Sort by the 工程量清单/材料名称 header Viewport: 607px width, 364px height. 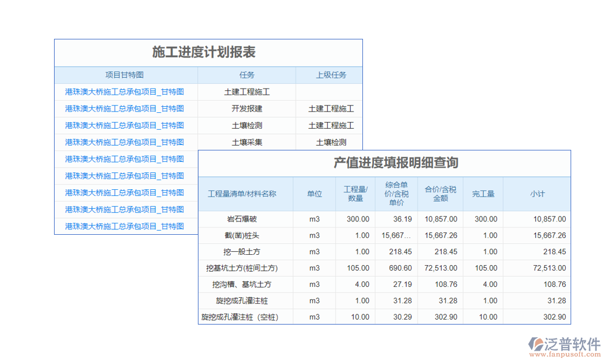(242, 194)
